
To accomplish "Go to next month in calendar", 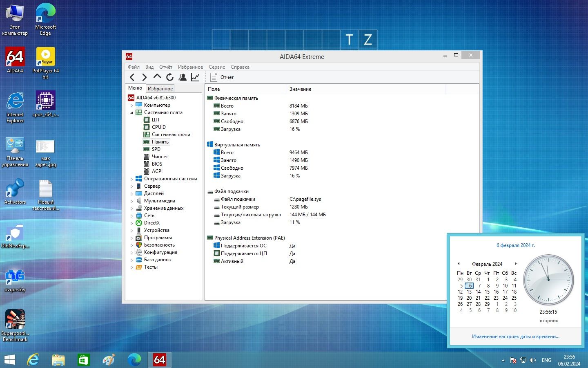I will click(516, 264).
